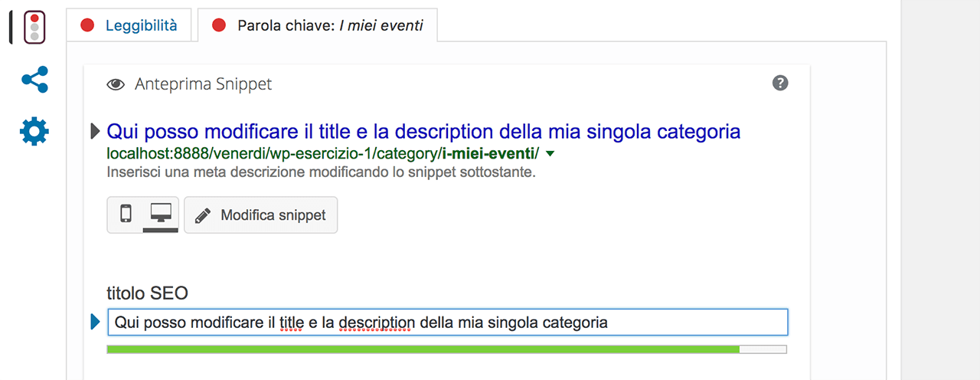The width and height of the screenshot is (980, 380).
Task: Click the red dot on the Parola chiave tab
Action: click(x=220, y=25)
